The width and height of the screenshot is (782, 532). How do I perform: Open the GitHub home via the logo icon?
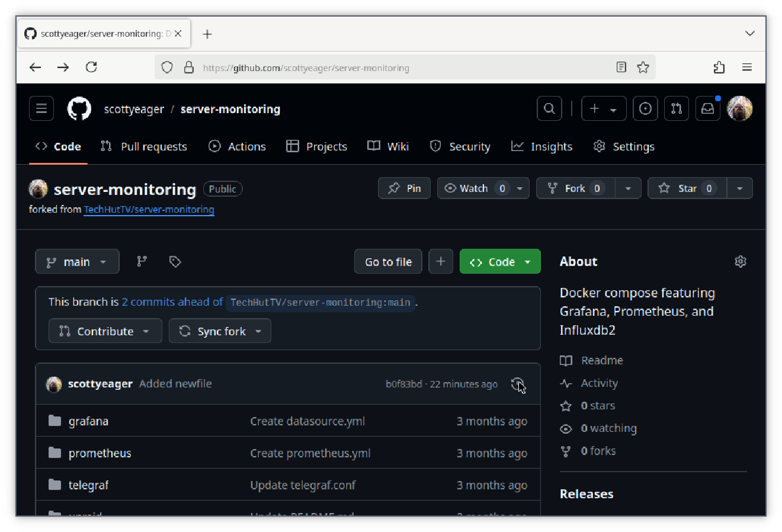point(79,108)
